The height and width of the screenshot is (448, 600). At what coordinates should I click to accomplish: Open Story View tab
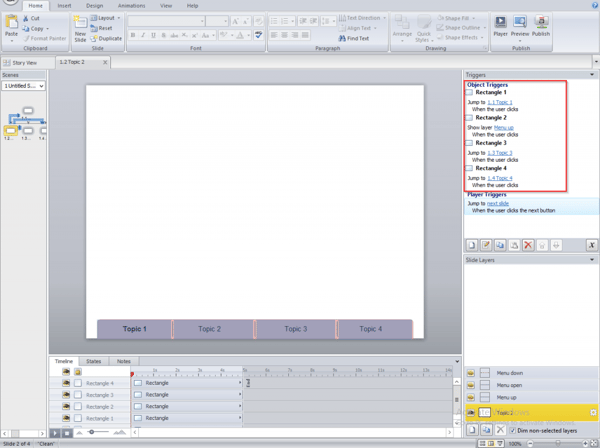point(24,62)
